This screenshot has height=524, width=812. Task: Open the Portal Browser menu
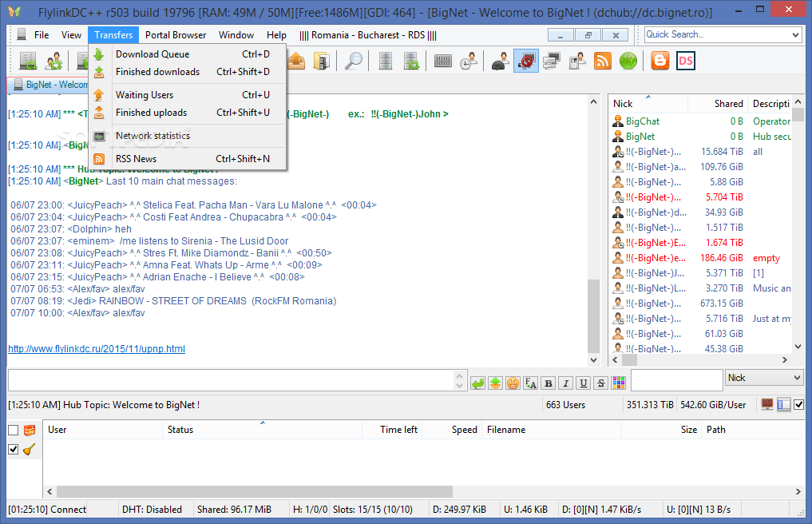[x=176, y=34]
